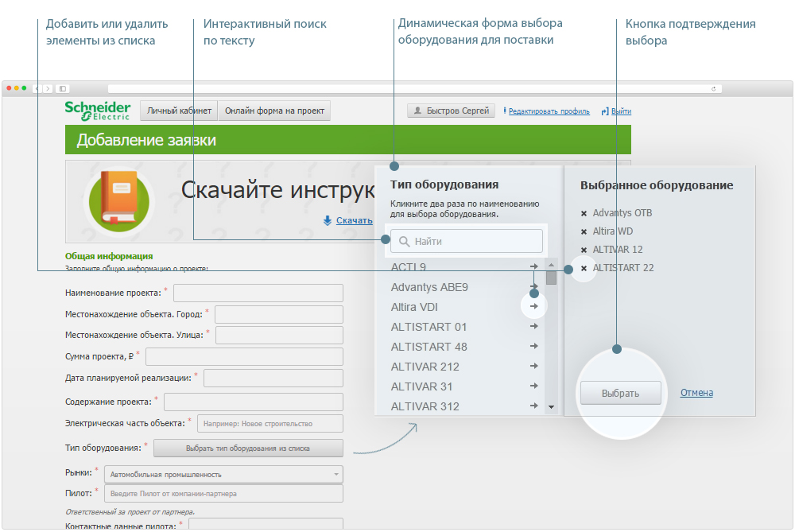Viewport: 795px width, 532px height.
Task: Focus the Найти search field
Action: 467,241
